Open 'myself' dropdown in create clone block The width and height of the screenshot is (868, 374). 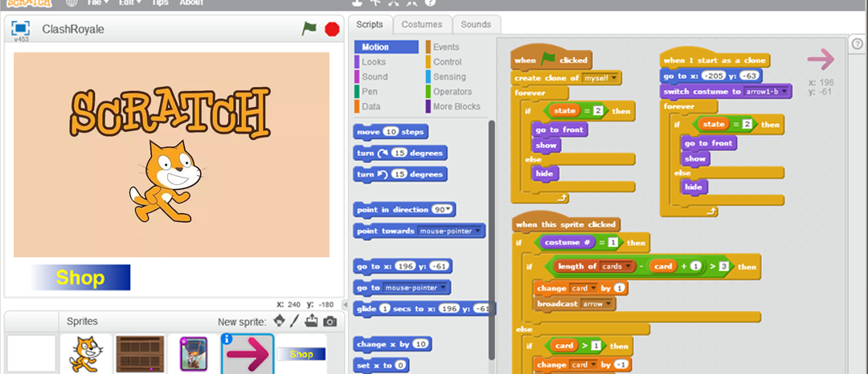coord(600,78)
